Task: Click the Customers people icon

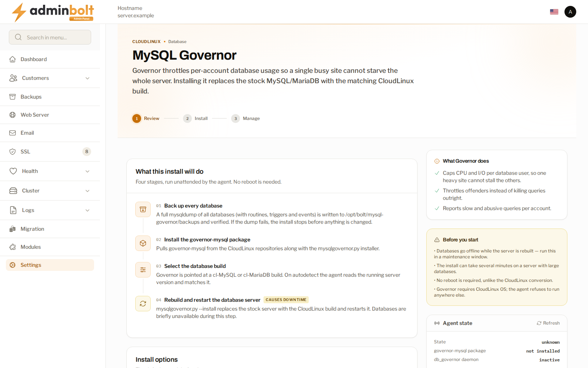Action: click(x=13, y=78)
